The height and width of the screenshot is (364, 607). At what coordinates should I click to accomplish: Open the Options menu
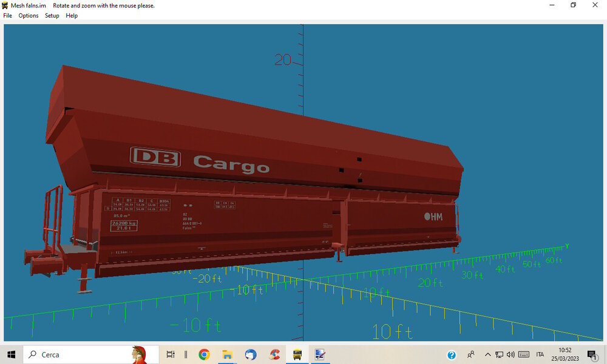[x=29, y=16]
